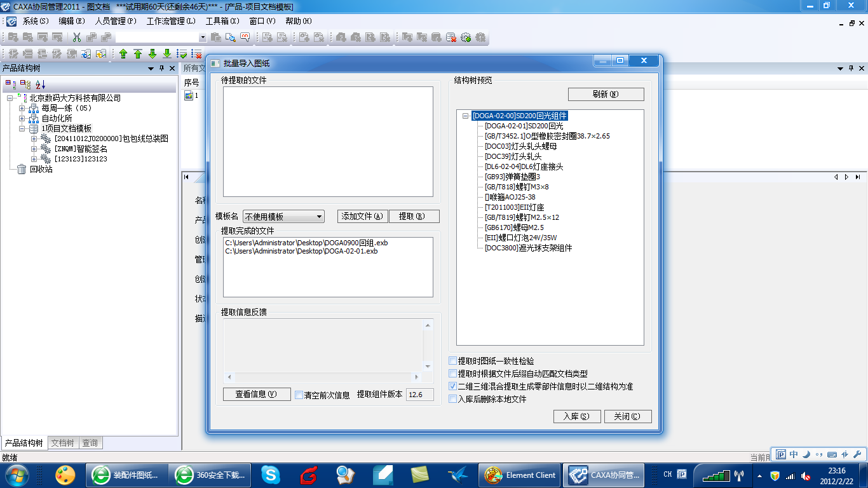Click the green move-to-bottom arrow icon
868x488 pixels.
tap(167, 54)
